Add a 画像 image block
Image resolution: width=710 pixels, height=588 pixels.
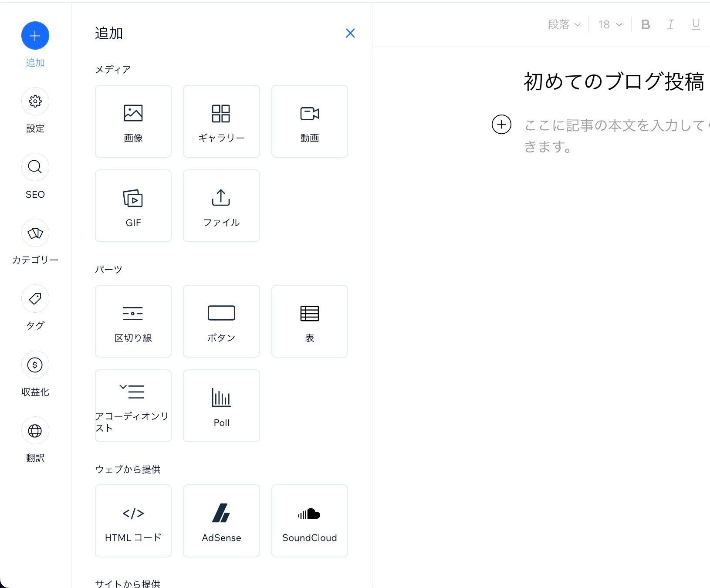[133, 121]
